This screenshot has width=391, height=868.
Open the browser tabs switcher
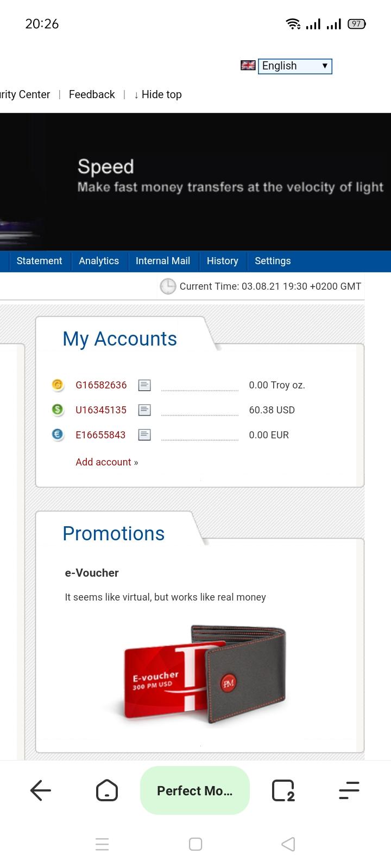tap(283, 790)
